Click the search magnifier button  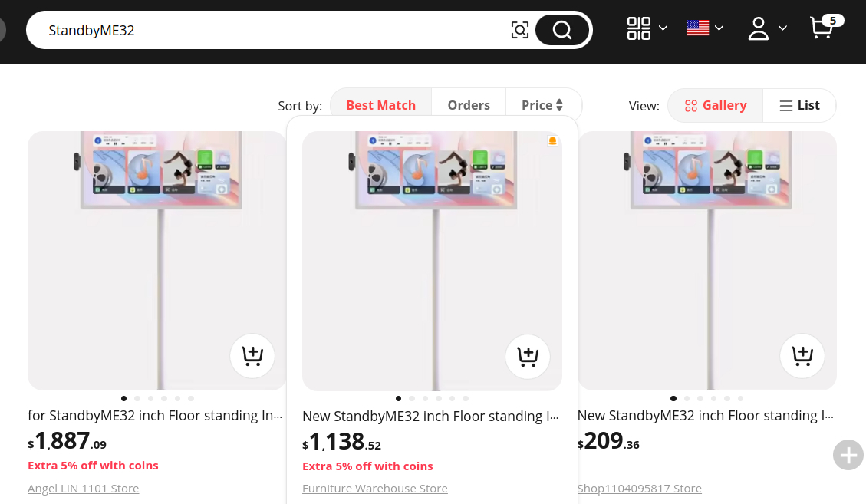562,30
